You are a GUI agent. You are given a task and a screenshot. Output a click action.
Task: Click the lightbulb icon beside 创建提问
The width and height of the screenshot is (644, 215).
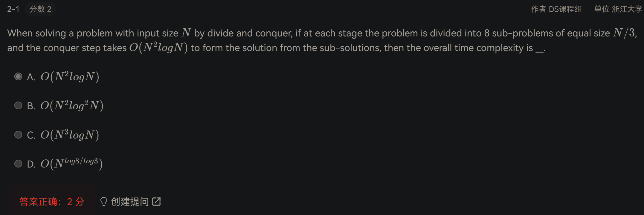103,202
